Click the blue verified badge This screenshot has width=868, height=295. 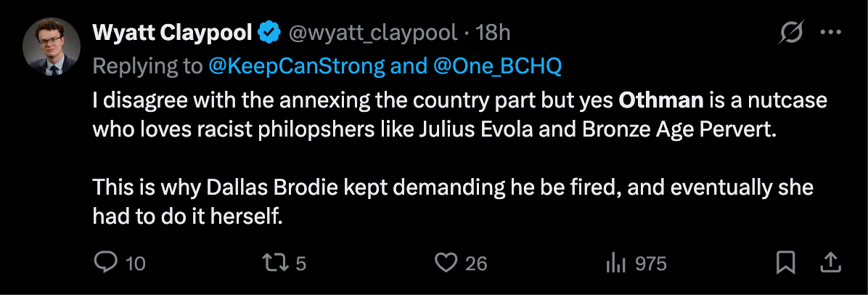tap(271, 33)
